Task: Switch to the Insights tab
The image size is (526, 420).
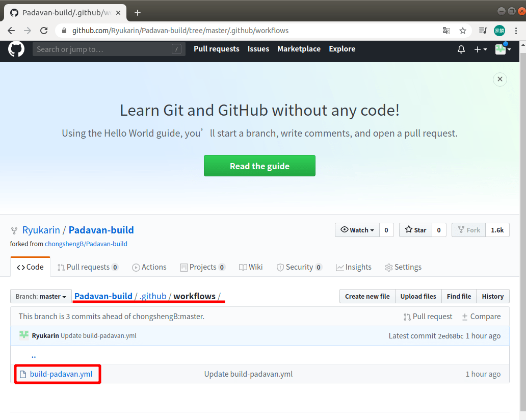Action: click(x=354, y=267)
